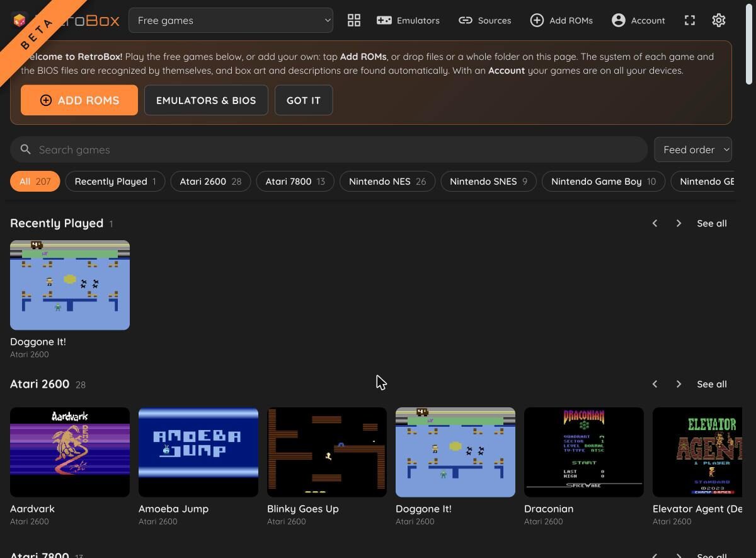756x558 pixels.
Task: Click the Atari 2600 section heading
Action: [40, 384]
